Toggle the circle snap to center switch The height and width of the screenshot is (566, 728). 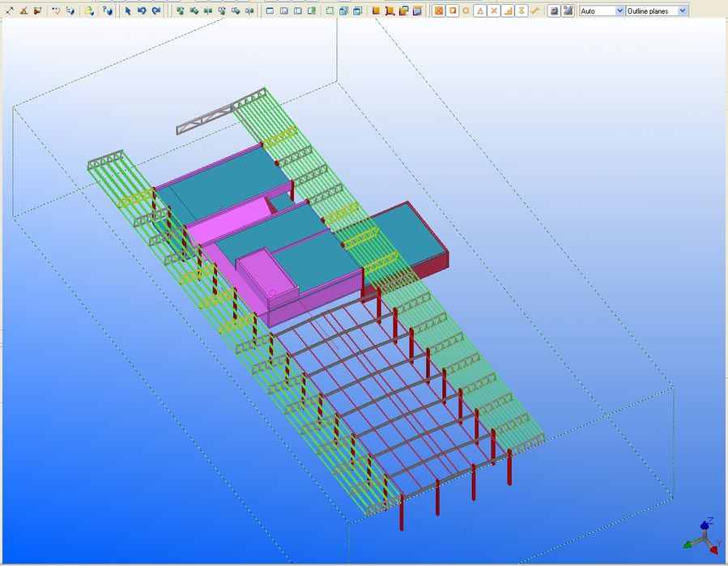coord(466,11)
